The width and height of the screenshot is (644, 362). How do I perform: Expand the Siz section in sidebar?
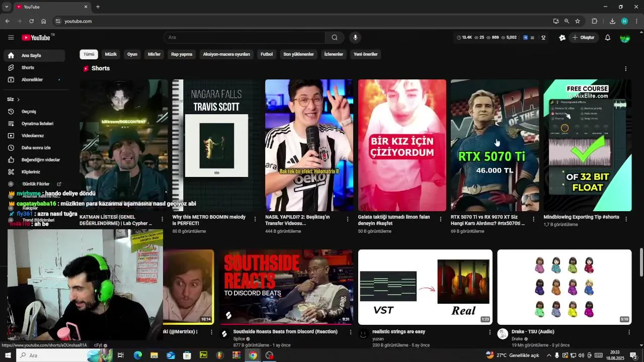pos(14,100)
